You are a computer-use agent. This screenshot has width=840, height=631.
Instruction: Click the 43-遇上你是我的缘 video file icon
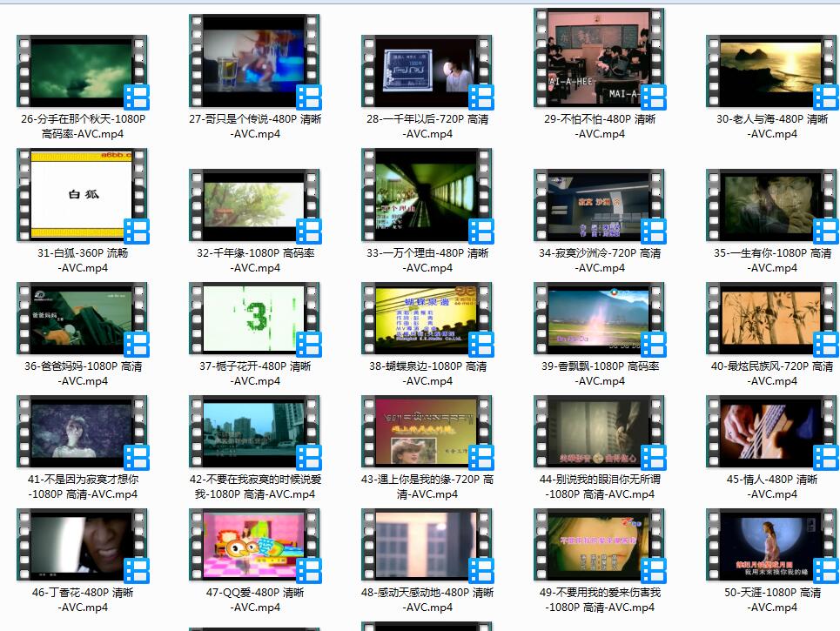point(427,433)
